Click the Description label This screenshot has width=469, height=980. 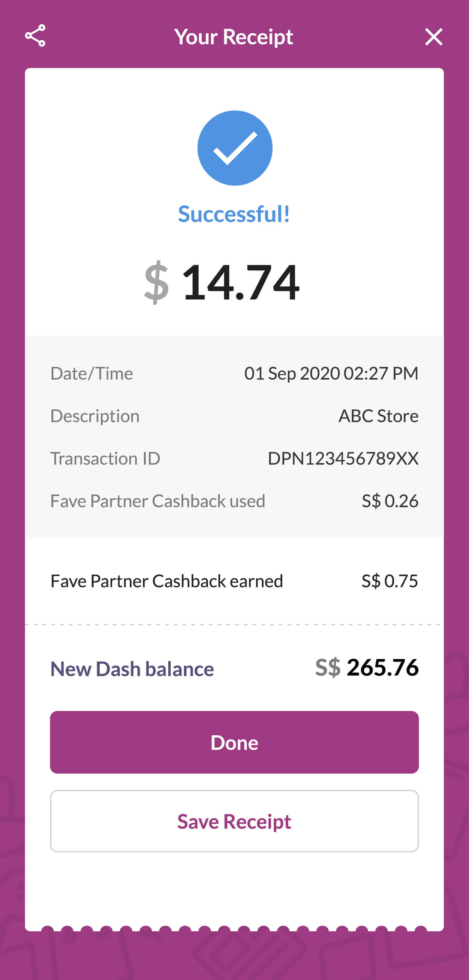pyautogui.click(x=95, y=416)
